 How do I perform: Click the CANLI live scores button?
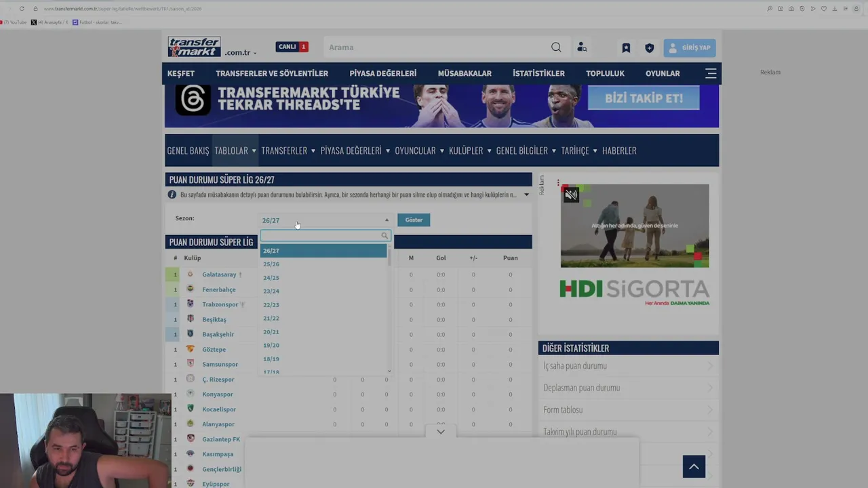click(292, 47)
